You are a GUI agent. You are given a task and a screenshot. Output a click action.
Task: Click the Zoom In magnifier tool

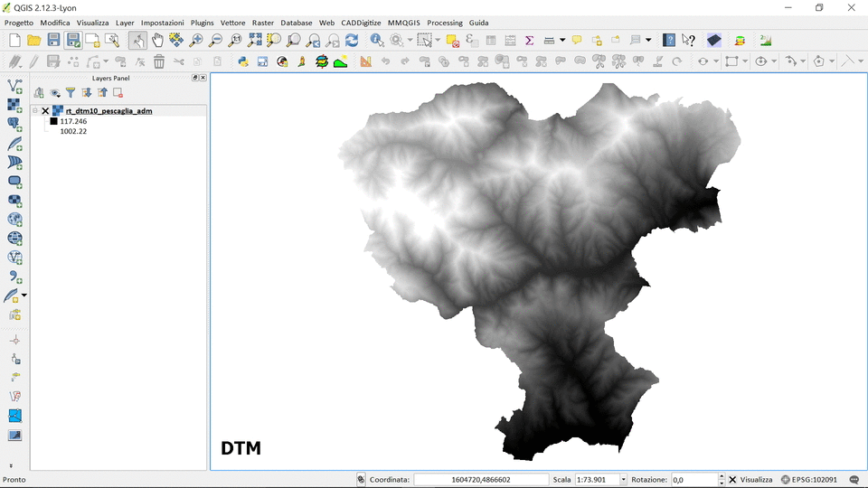(x=196, y=40)
